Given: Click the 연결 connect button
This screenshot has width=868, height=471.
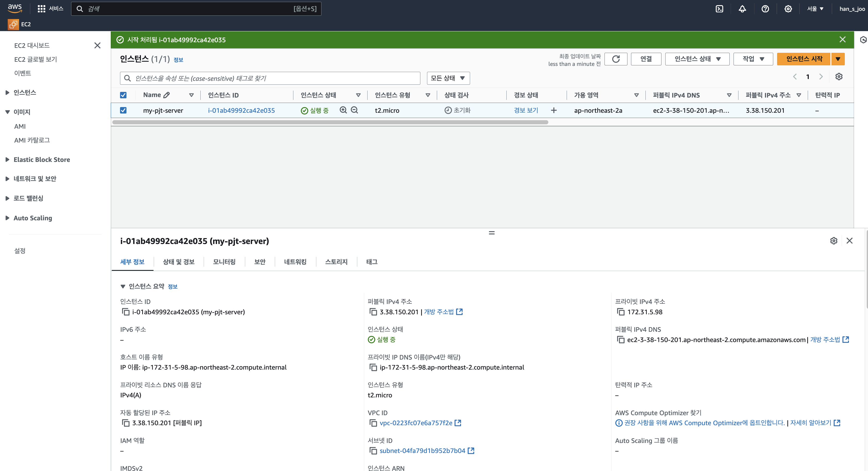Looking at the screenshot, I should pyautogui.click(x=646, y=59).
